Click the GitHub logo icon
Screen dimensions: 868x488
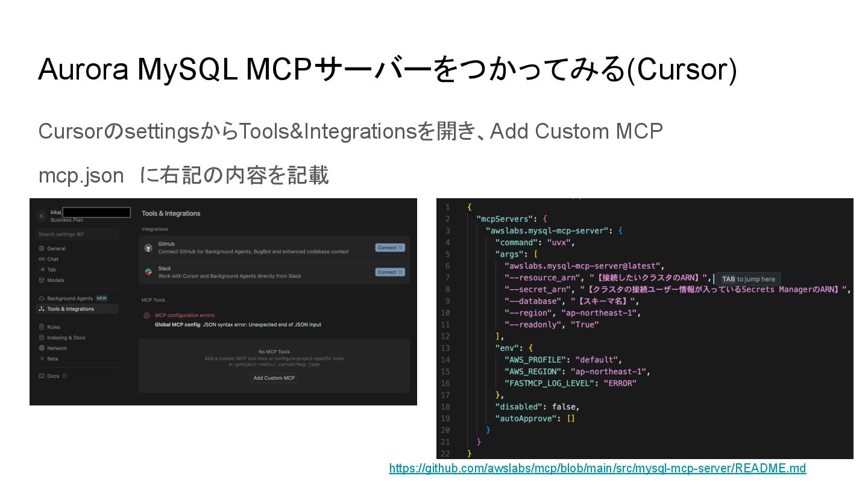(148, 248)
